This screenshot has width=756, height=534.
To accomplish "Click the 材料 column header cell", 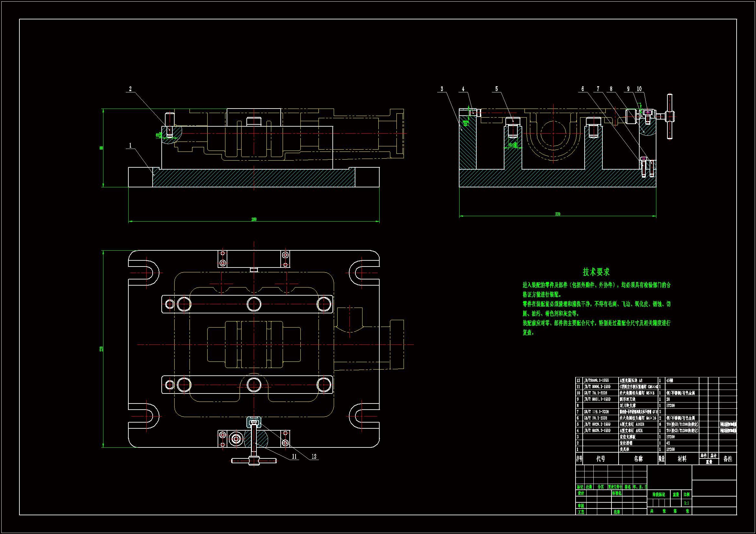I will pyautogui.click(x=682, y=459).
